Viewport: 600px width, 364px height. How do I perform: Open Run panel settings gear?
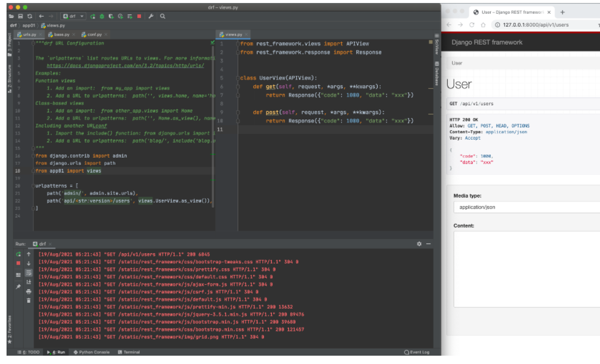tap(419, 244)
